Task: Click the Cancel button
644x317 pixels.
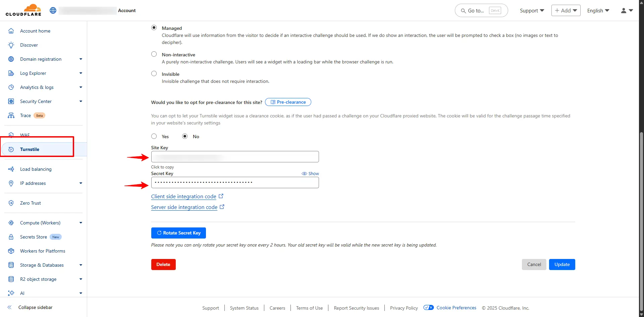Action: [x=534, y=264]
